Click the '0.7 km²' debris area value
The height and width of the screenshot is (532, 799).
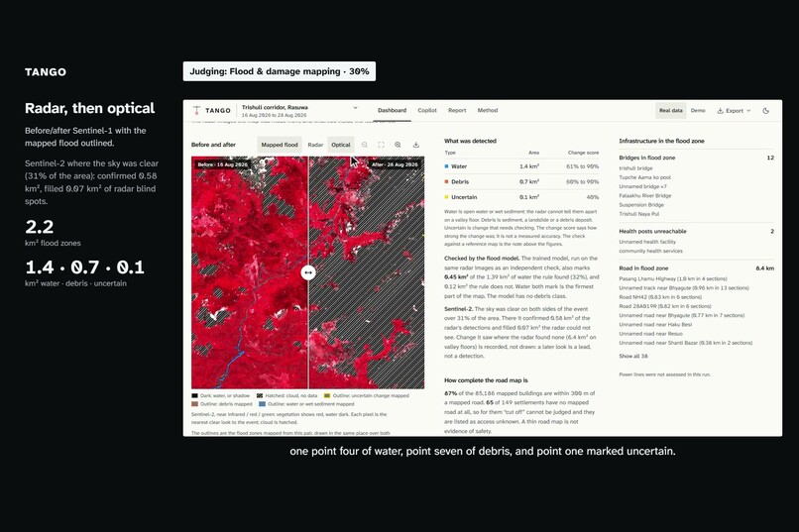pos(529,181)
